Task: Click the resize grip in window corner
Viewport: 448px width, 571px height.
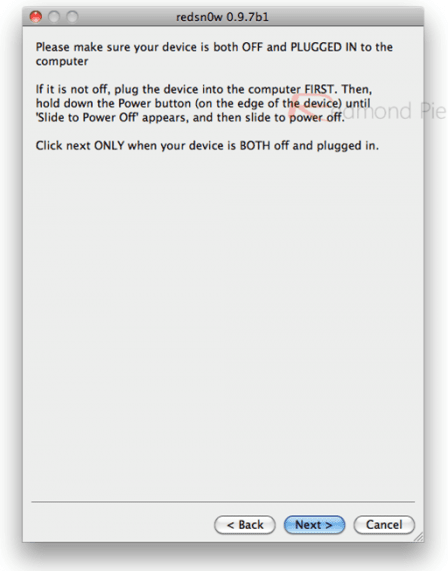Action: (419, 537)
